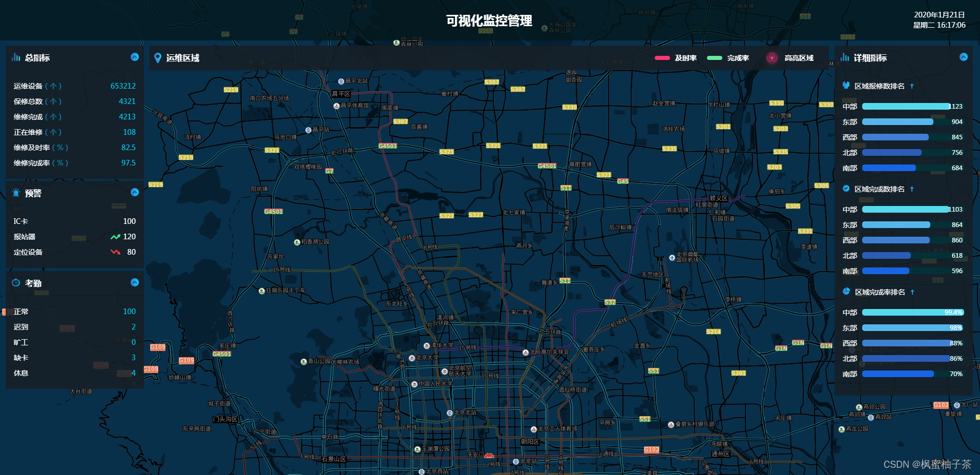Viewport: 980px width, 475px height.
Task: Click the 北京北站 map marker
Action: [x=449, y=412]
